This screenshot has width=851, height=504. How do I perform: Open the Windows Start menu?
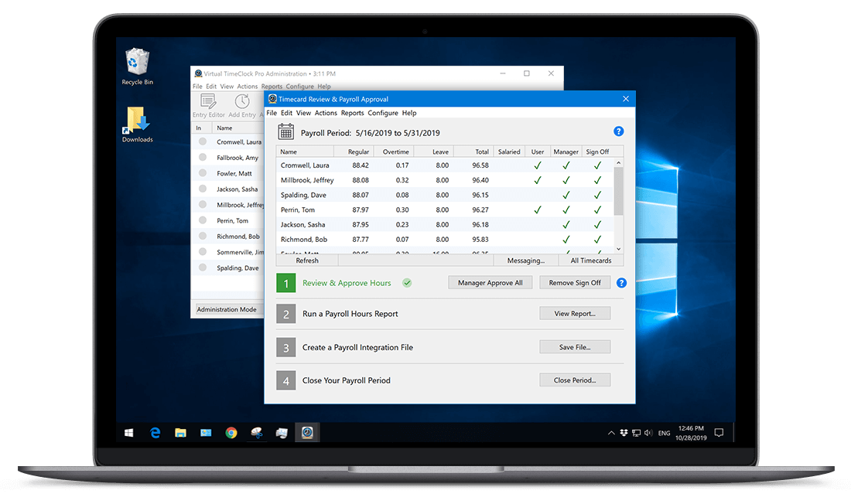coord(128,433)
